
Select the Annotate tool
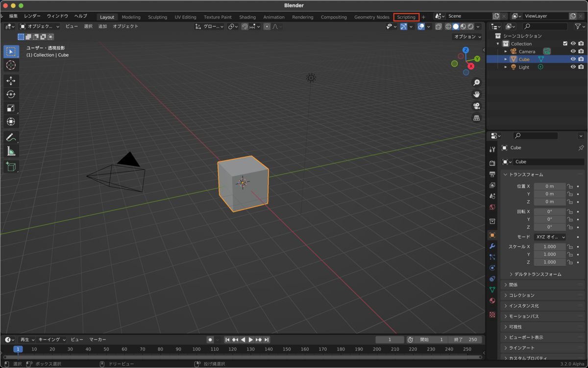(11, 138)
